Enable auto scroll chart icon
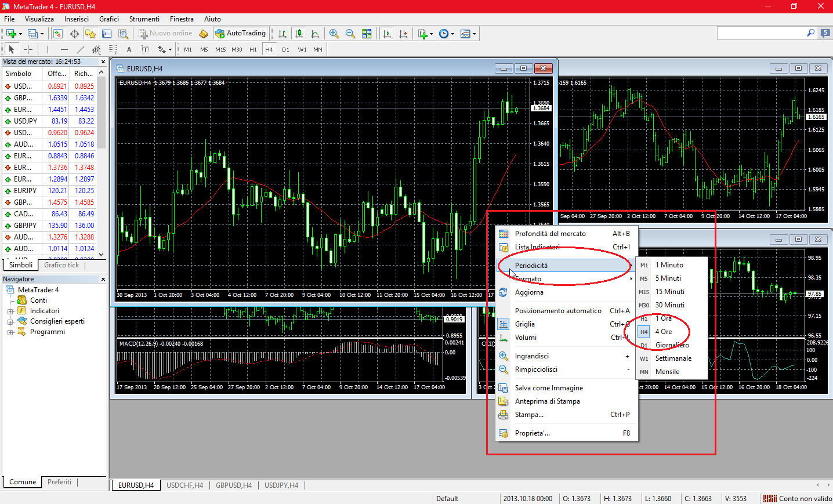The image size is (833, 504). tap(387, 34)
